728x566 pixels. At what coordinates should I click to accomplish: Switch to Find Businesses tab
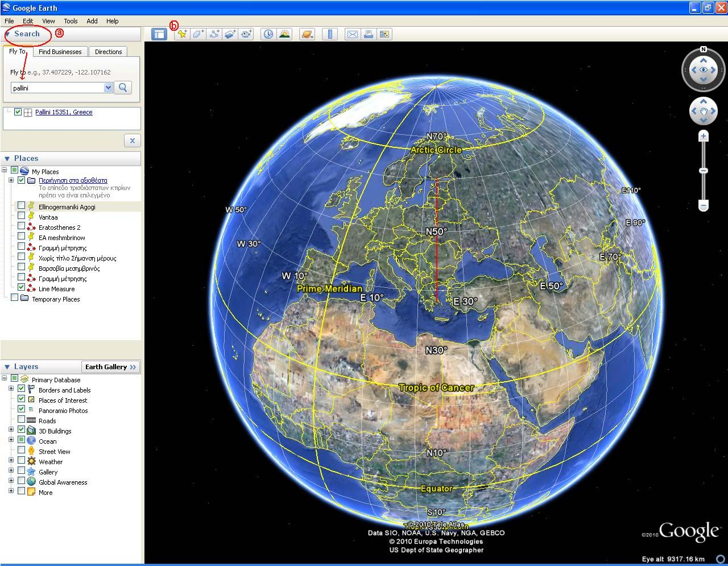(60, 52)
